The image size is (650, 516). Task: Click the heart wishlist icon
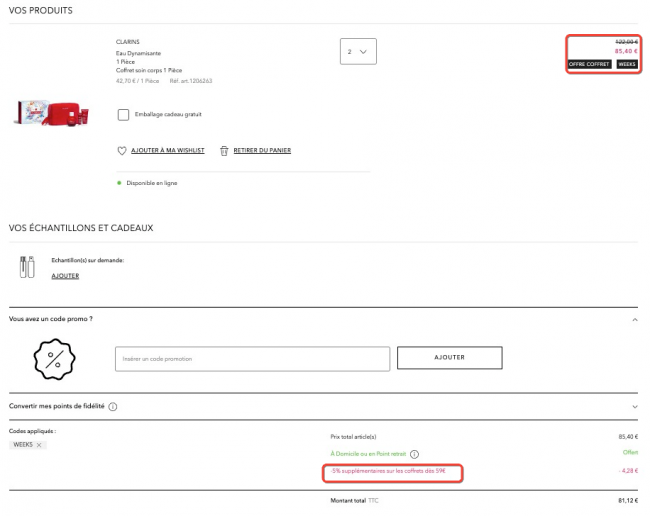[x=121, y=151]
